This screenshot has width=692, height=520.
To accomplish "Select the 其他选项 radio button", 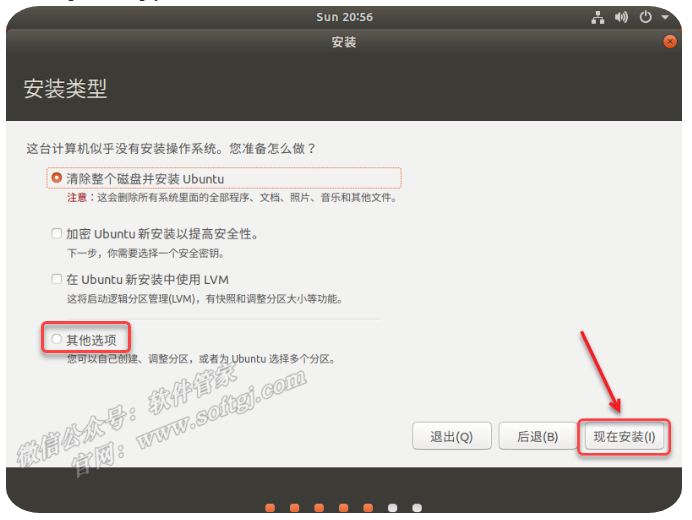I will [56, 339].
